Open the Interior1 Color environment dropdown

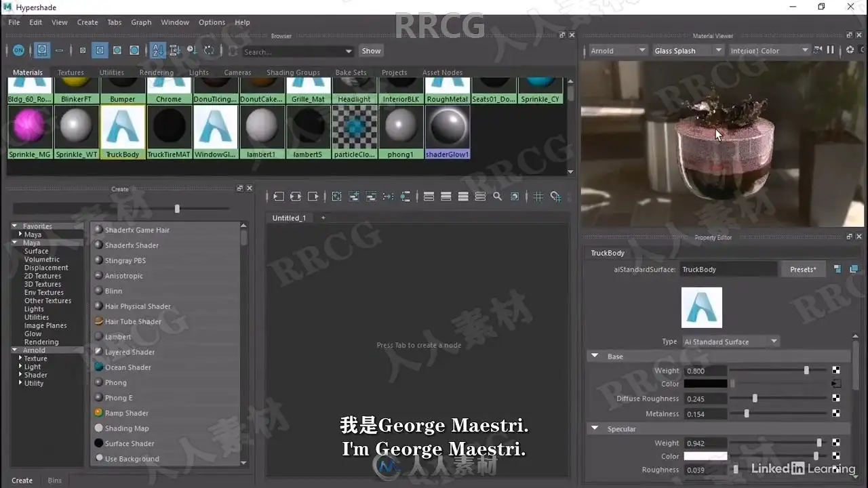[768, 51]
